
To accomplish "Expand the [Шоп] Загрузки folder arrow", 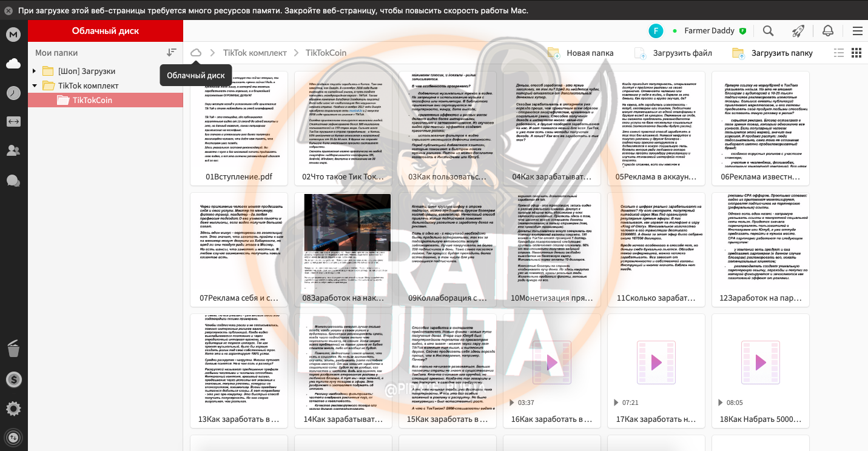I will pyautogui.click(x=35, y=72).
